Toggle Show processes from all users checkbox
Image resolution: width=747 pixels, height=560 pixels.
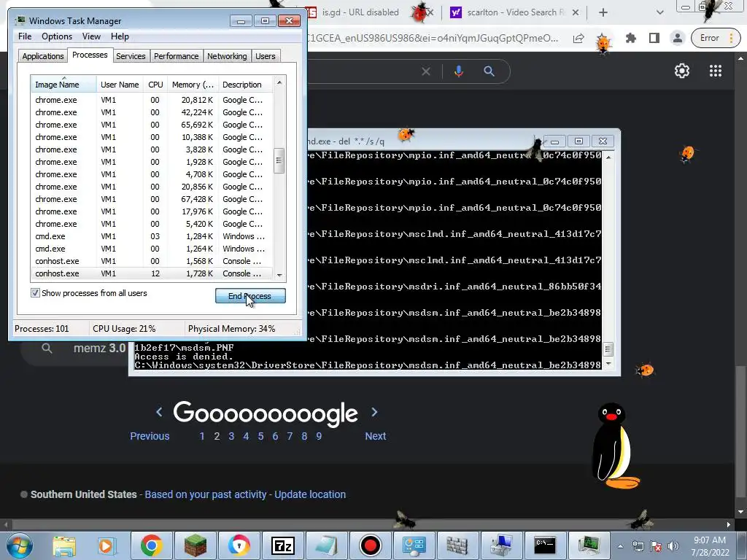point(35,293)
